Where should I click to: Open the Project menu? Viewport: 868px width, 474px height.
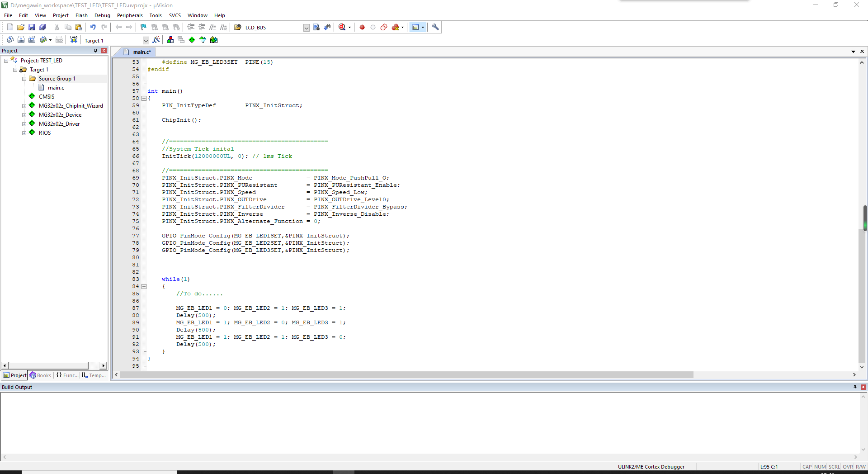61,15
